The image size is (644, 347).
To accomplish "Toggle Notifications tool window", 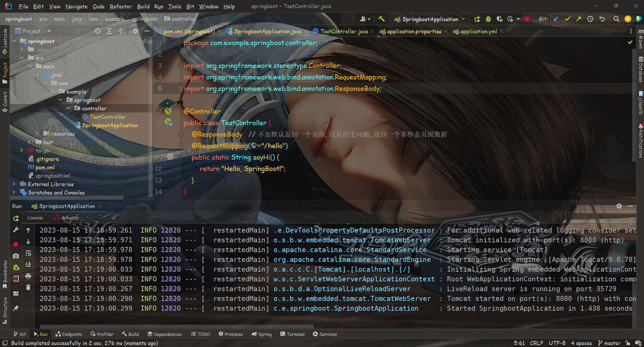I will (x=641, y=140).
